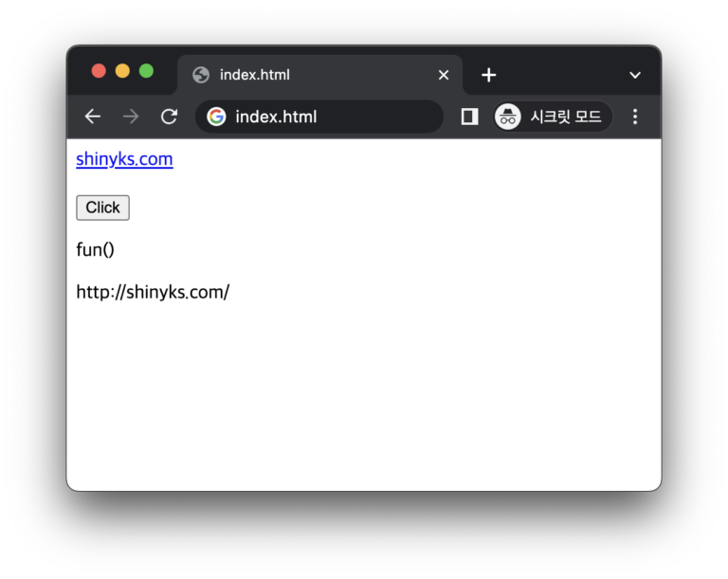Click the Click button on the page
Viewport: 728px width, 579px height.
click(x=102, y=208)
